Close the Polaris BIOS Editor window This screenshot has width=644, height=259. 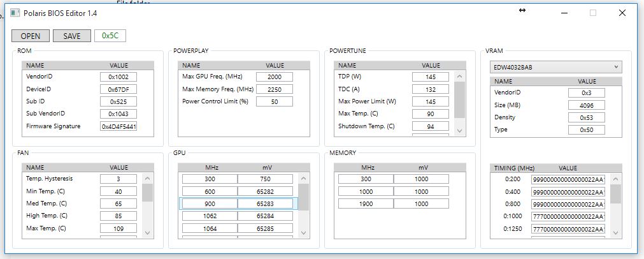(x=622, y=13)
